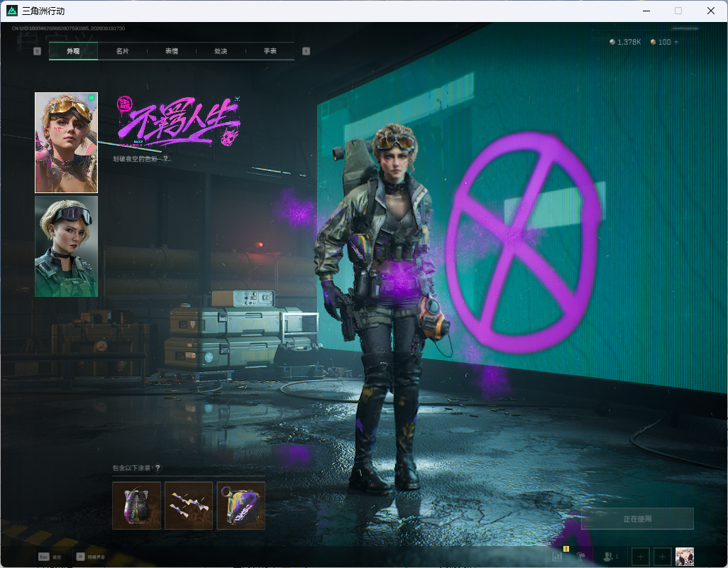728x568 pixels.
Task: Open the 表情 tab
Action: point(172,51)
